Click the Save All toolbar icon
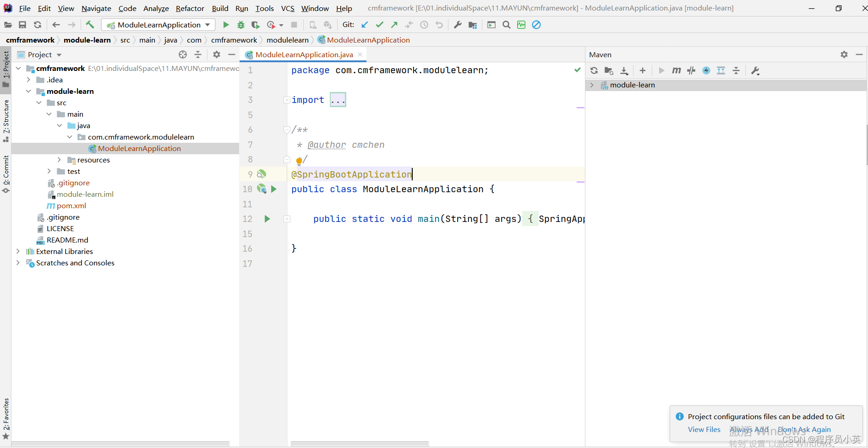Viewport: 868px width, 448px height. click(22, 25)
